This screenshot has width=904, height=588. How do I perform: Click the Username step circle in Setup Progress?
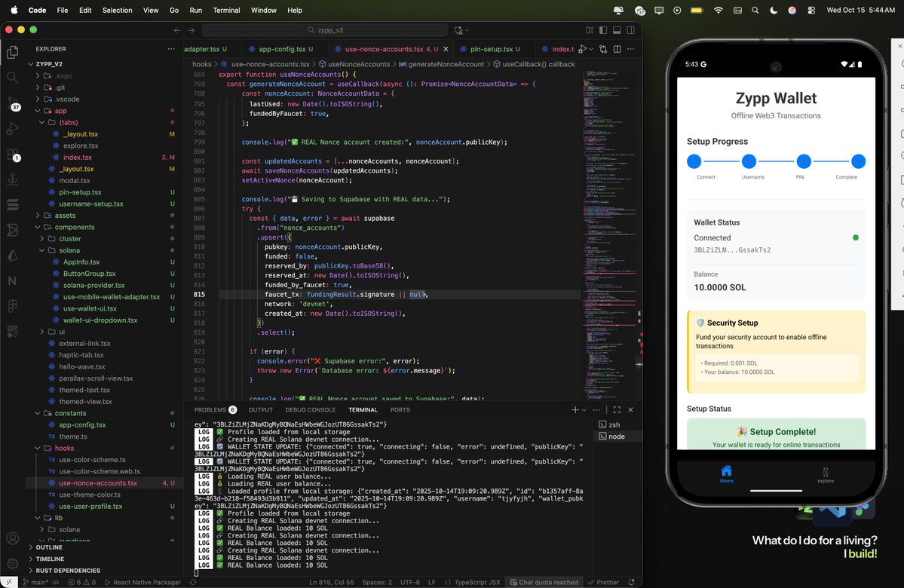(x=749, y=161)
